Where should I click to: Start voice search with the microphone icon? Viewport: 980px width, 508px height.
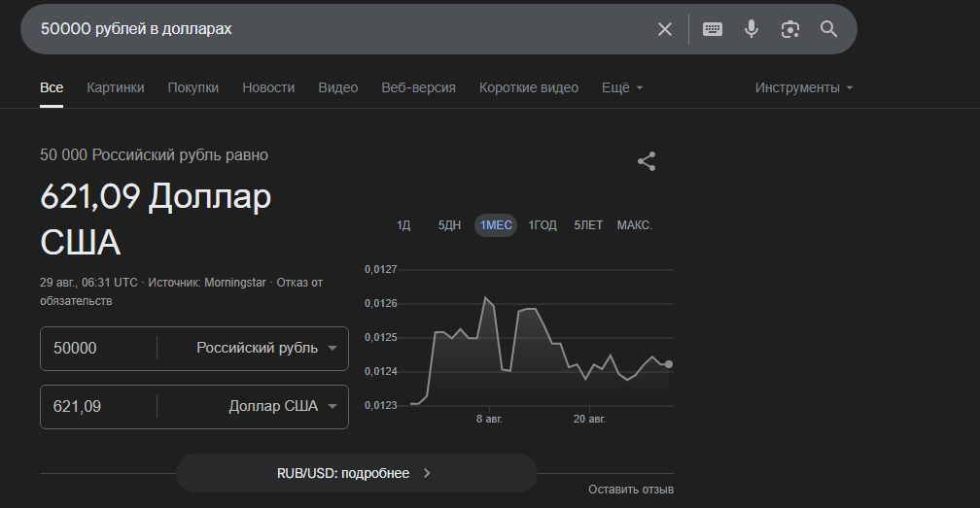[x=752, y=29]
